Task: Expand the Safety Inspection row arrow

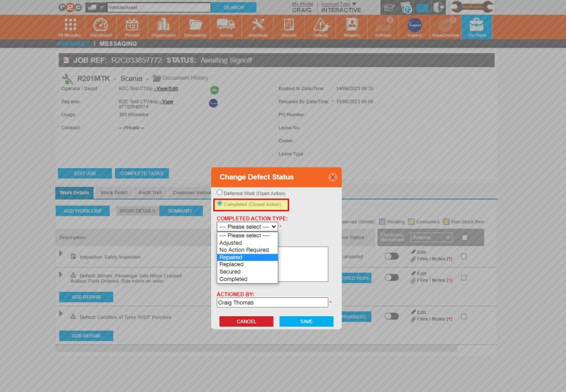Action: 61,253
